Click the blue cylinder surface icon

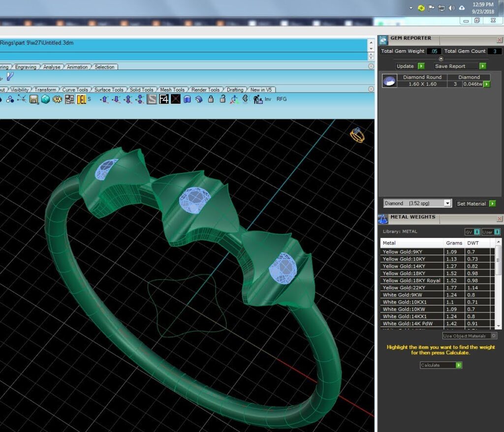tap(188, 99)
